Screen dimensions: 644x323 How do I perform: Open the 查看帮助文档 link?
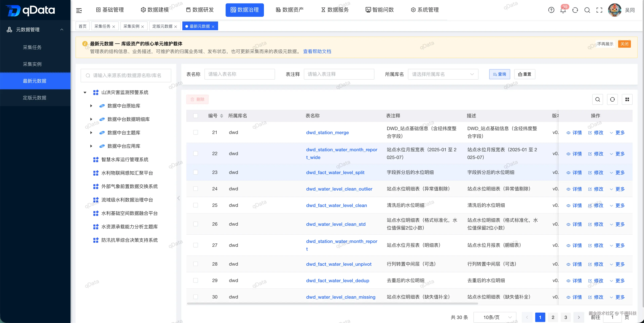317,52
